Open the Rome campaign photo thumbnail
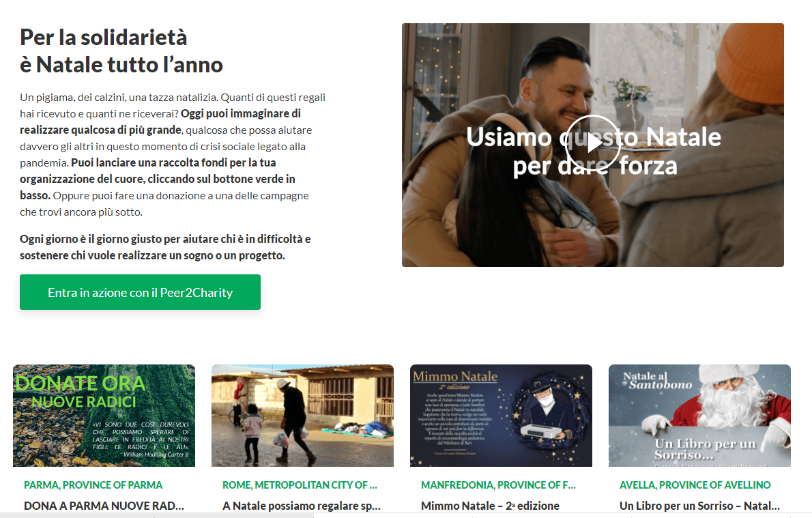This screenshot has width=812, height=518. pos(302,416)
